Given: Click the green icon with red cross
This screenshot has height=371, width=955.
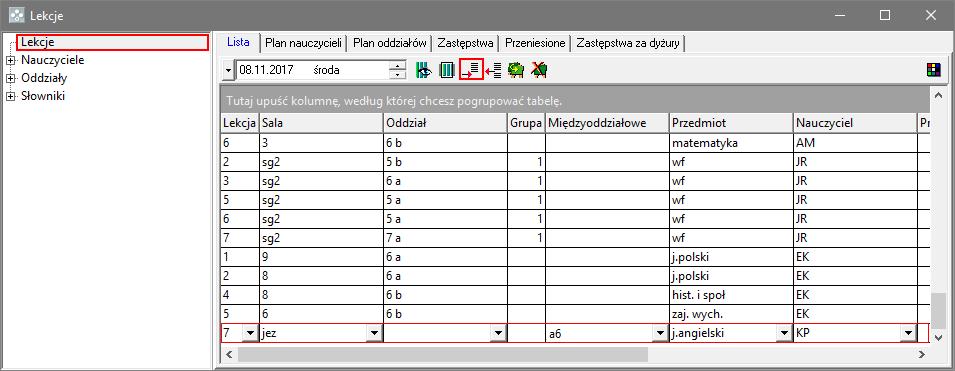Looking at the screenshot, I should (538, 70).
